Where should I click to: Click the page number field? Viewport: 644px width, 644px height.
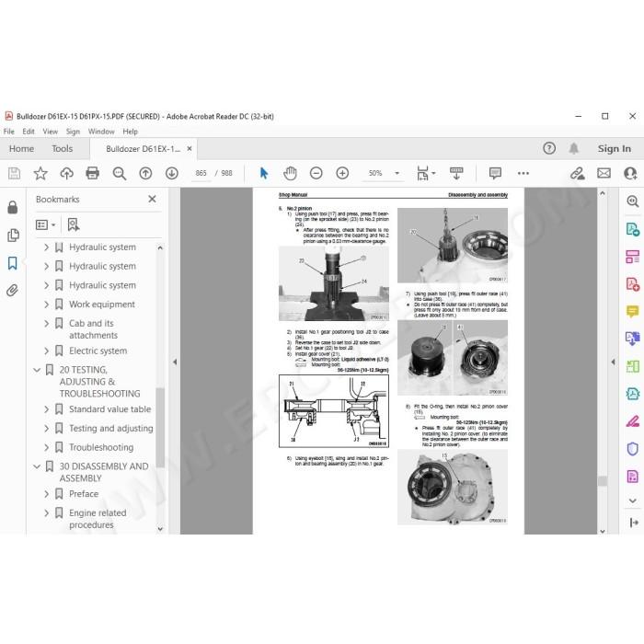[x=201, y=173]
